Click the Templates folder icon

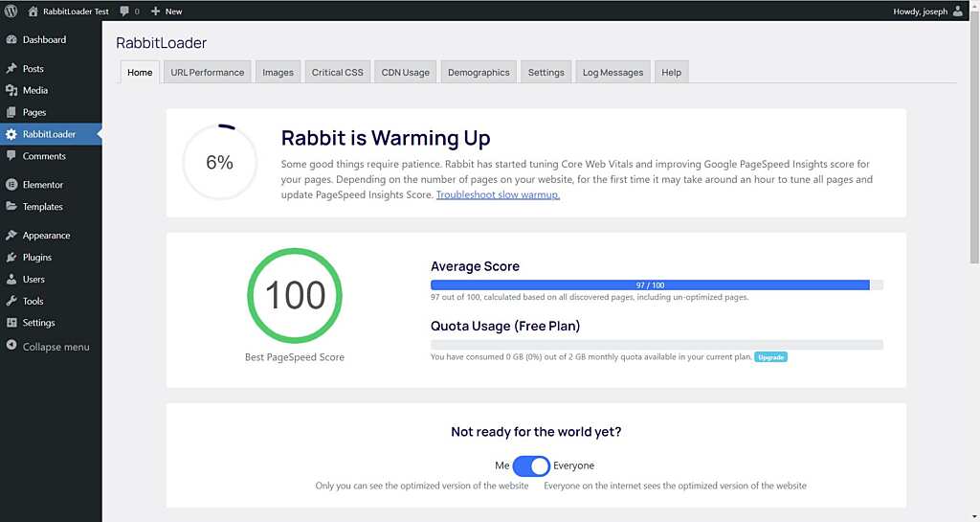(x=11, y=206)
